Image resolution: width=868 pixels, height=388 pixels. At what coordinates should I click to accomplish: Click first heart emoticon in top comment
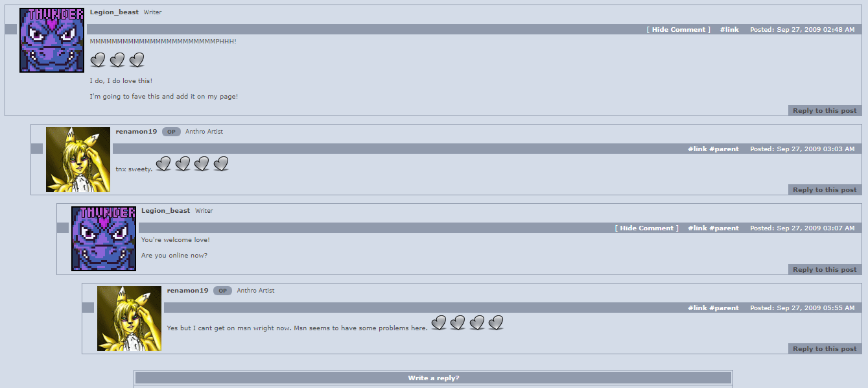point(98,60)
